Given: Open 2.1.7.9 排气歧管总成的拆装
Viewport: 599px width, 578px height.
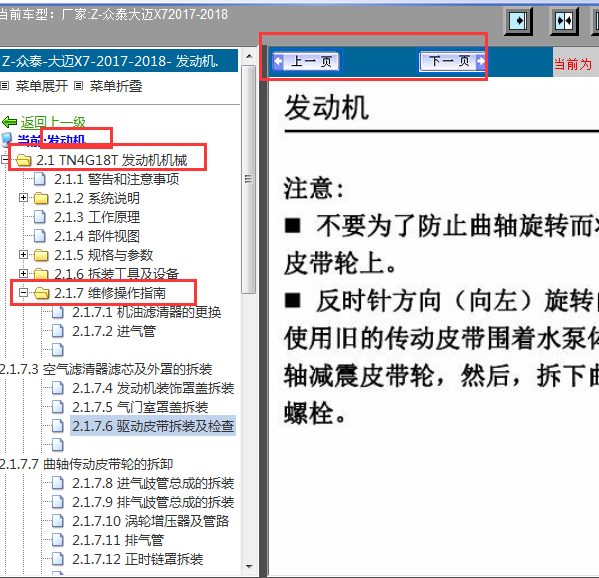Looking at the screenshot, I should [x=153, y=502].
